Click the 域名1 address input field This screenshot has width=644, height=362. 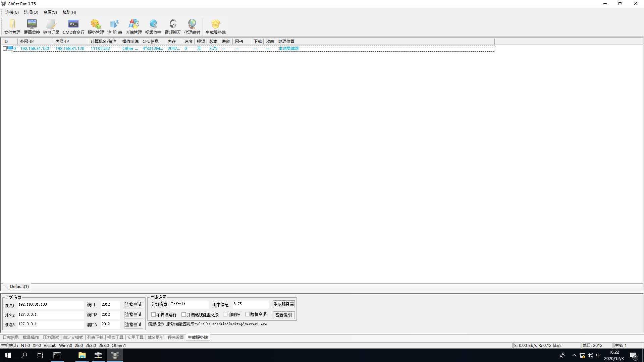[x=50, y=305]
